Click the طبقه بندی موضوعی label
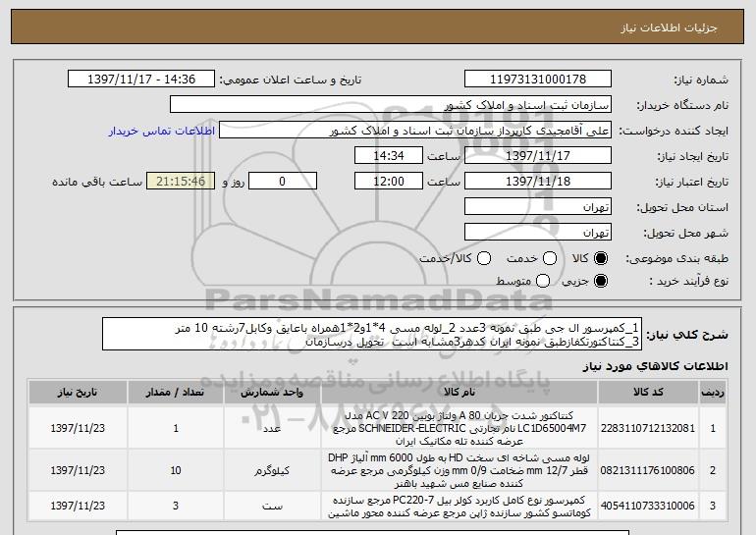 (676, 259)
